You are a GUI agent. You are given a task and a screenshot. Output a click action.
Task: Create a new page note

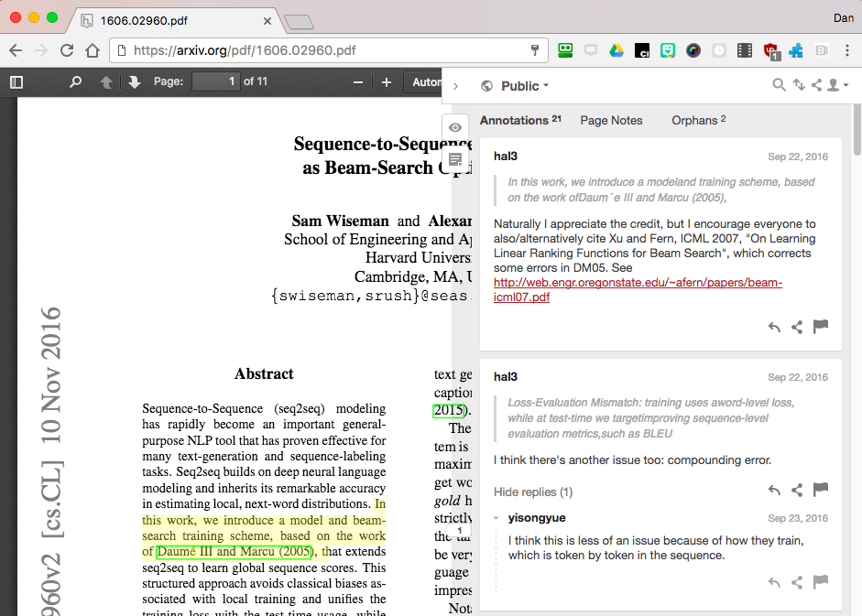point(455,160)
